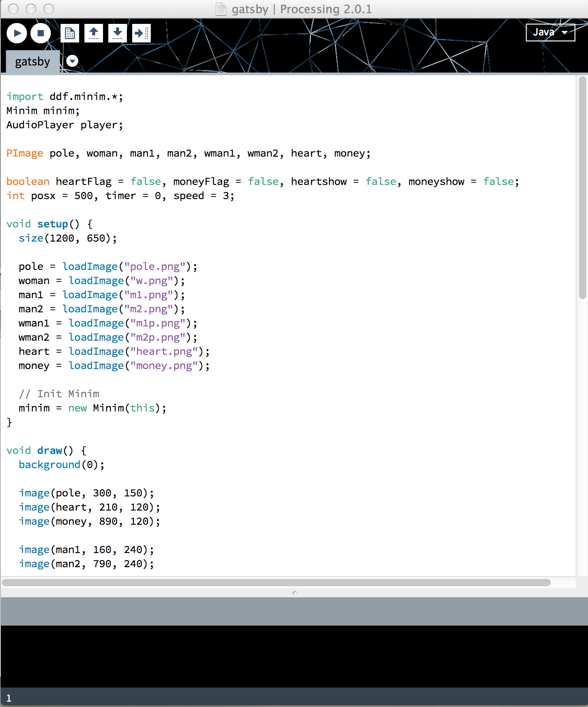Click the string "m2p.png"

click(158, 337)
